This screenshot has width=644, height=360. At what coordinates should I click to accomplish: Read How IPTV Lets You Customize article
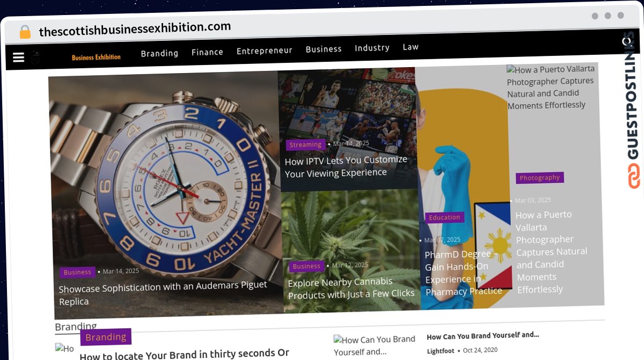346,167
